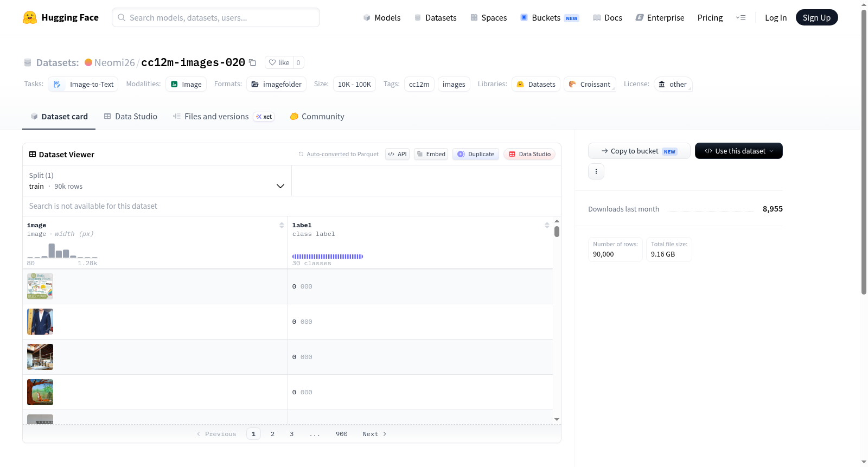Click the label classes distribution bar
This screenshot has width=868, height=467.
pos(328,257)
